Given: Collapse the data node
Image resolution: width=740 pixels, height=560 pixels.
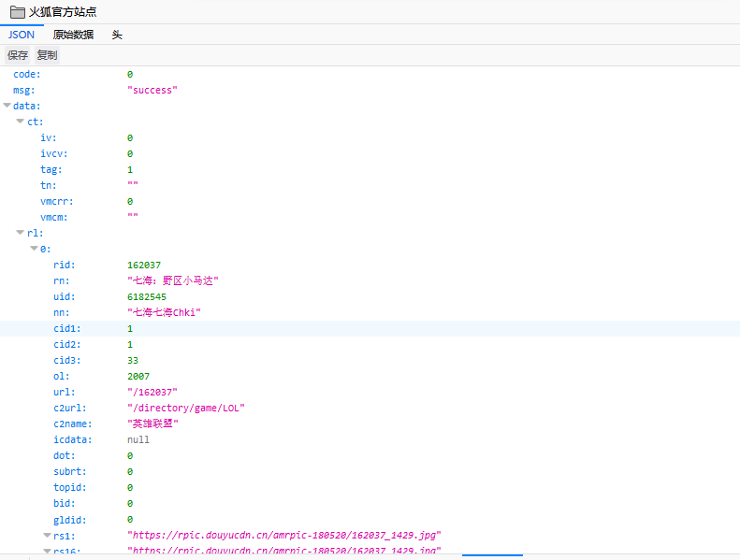Looking at the screenshot, I should coord(7,106).
